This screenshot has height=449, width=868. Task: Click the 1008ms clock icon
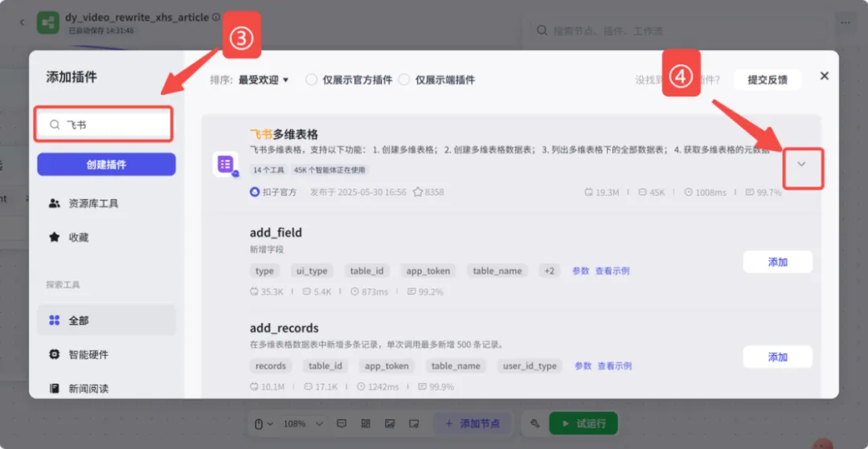(689, 193)
